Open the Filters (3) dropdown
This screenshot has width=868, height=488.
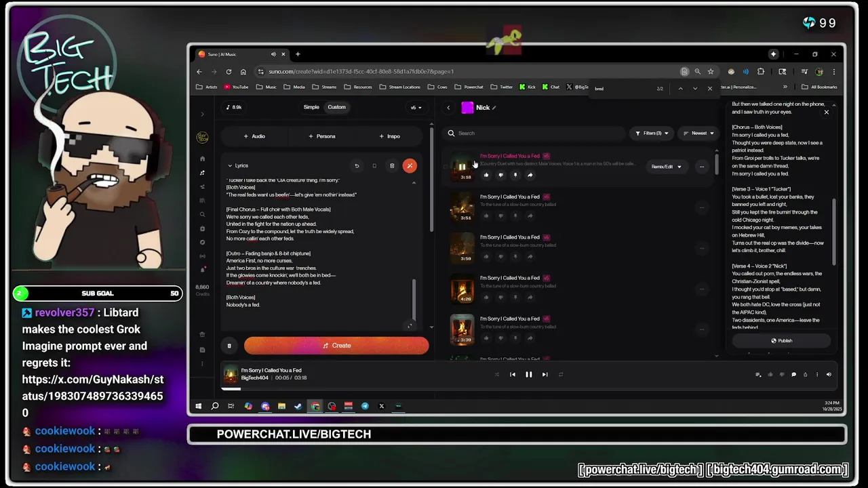coord(652,133)
